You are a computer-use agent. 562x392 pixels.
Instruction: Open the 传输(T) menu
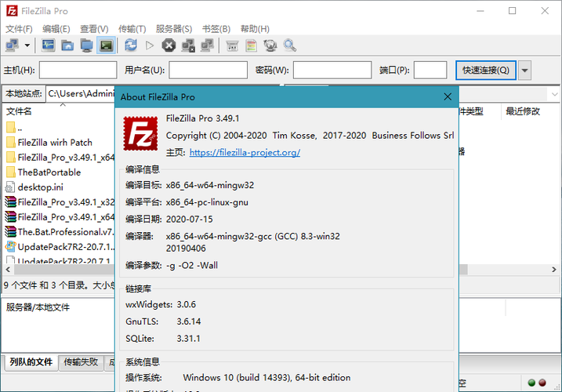point(132,29)
